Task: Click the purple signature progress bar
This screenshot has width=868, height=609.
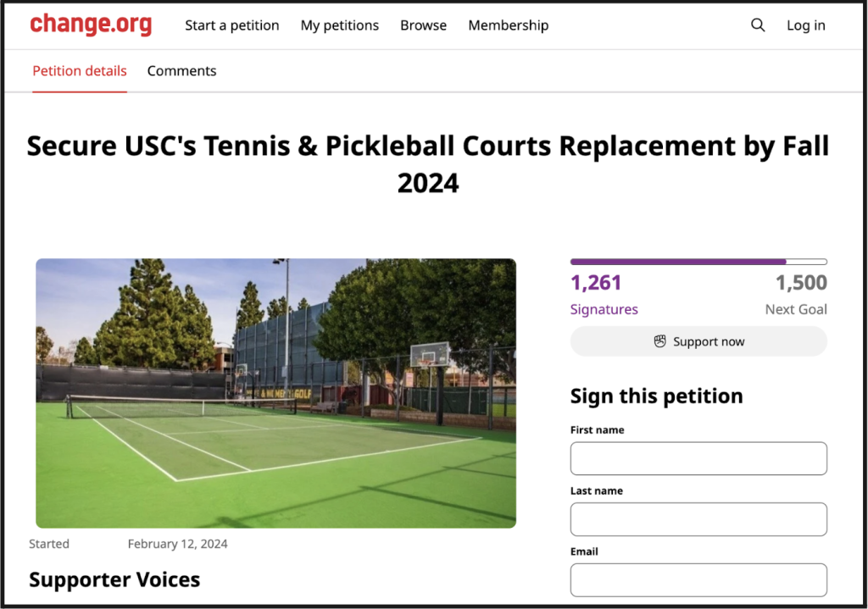Action: 698,262
